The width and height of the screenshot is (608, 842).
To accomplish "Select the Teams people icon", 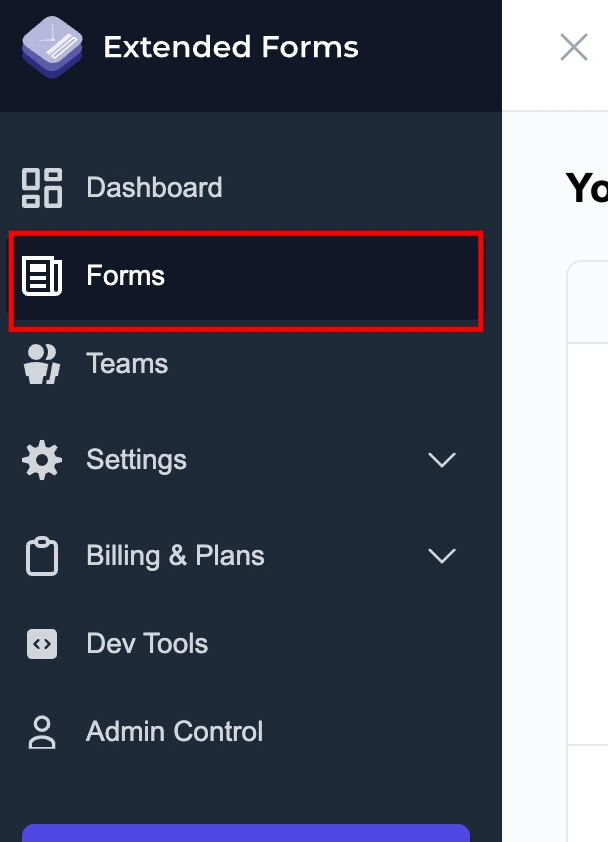I will pos(41,363).
